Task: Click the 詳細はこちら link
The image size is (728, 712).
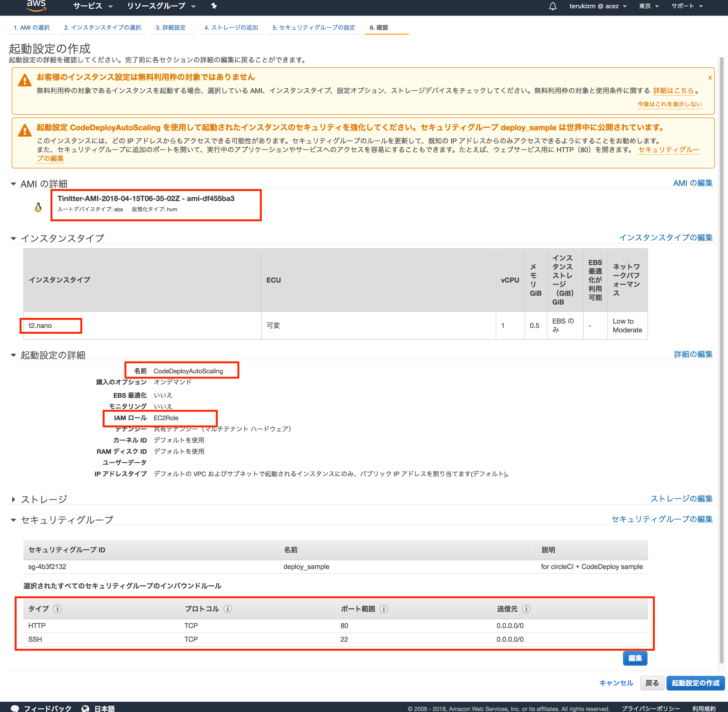Action: click(x=673, y=91)
